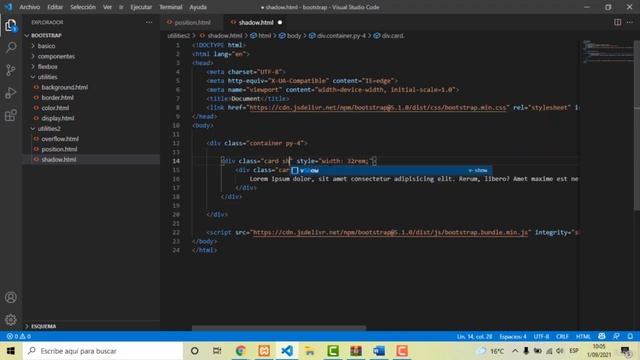
Task: Open the Ayuda menu
Action: tap(198, 7)
